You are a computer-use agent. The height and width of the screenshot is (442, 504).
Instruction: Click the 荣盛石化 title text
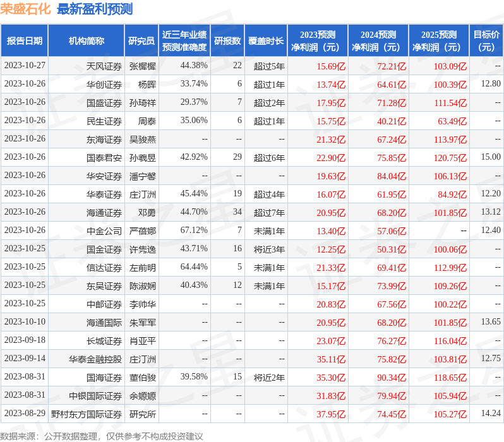pos(25,9)
